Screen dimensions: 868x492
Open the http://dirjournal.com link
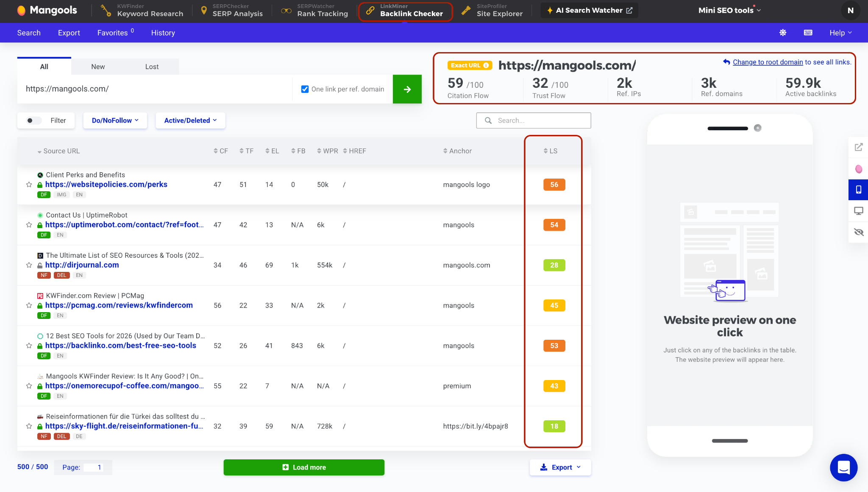[x=82, y=265]
